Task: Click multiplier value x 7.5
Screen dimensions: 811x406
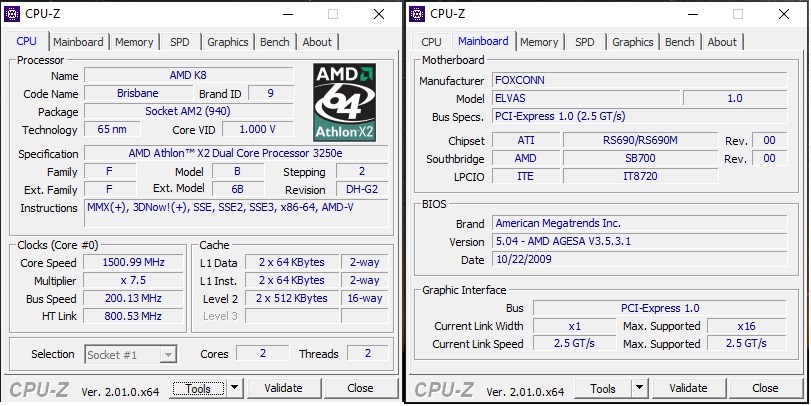Action: (x=133, y=280)
